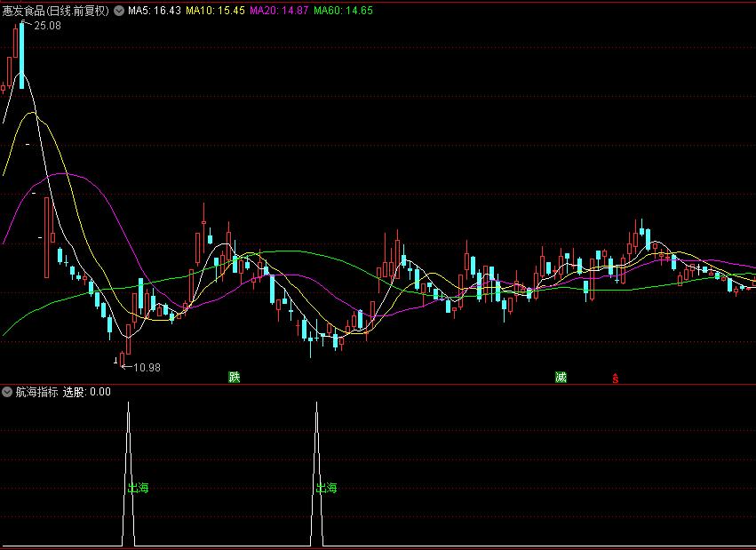Image resolution: width=756 pixels, height=550 pixels.
Task: Click the 惠发食品(日线.前复权) chart title
Action: [56, 11]
